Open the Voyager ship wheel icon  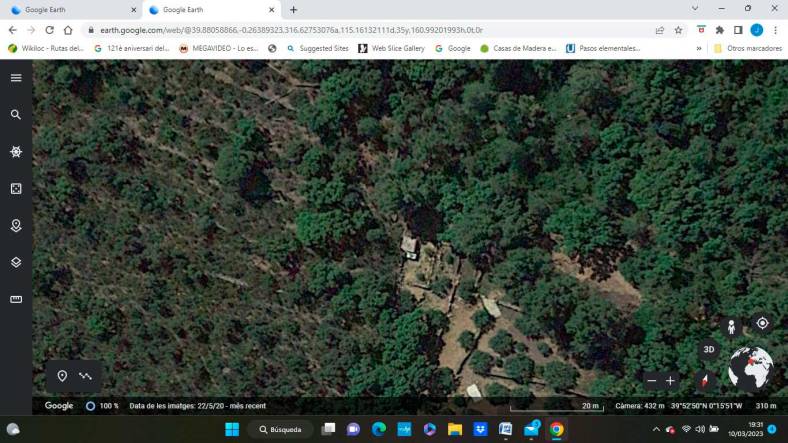click(16, 152)
